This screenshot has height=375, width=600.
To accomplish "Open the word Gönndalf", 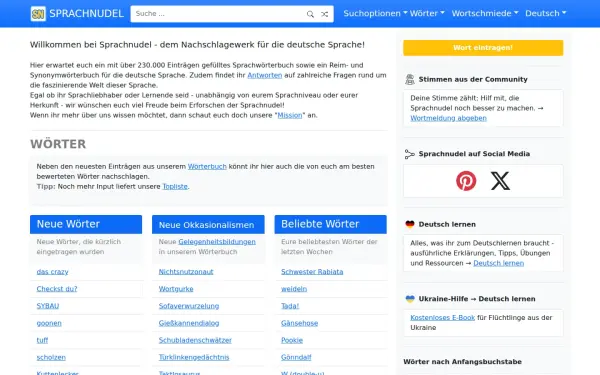I will [296, 357].
